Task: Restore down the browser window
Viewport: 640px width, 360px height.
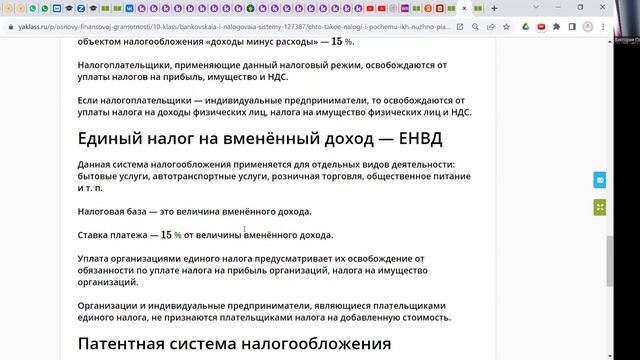Action: pos(580,7)
